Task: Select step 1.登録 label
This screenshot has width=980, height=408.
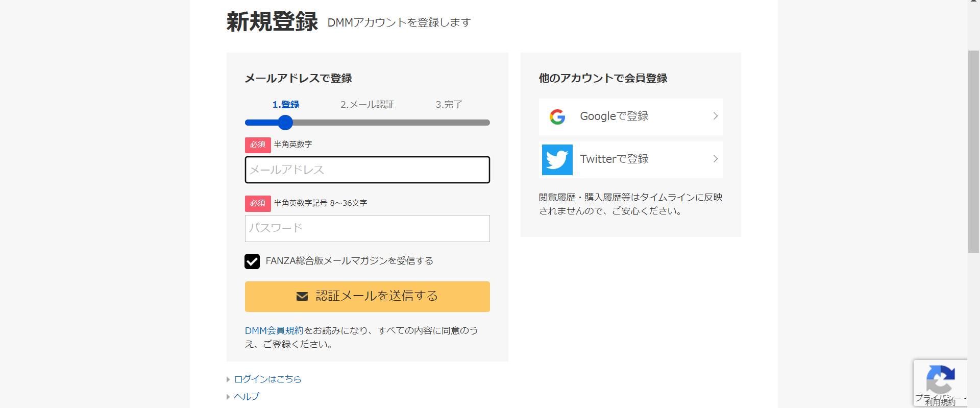Action: pos(286,105)
